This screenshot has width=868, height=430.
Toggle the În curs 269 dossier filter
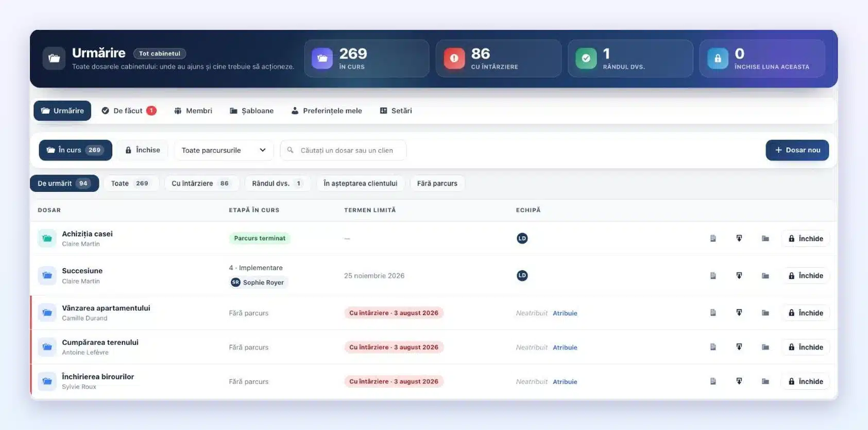tap(75, 150)
